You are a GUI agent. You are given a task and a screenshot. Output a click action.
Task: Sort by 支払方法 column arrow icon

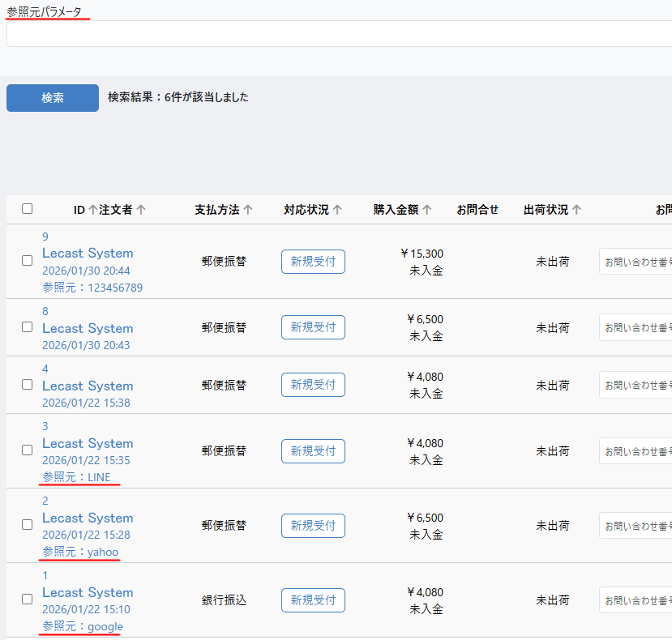pos(248,210)
